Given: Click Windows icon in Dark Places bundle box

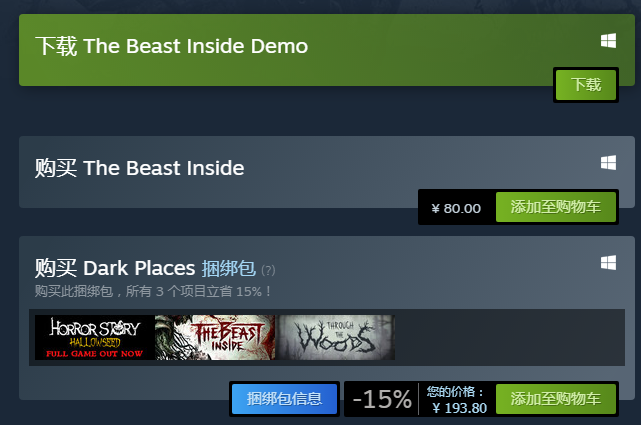Looking at the screenshot, I should point(608,263).
